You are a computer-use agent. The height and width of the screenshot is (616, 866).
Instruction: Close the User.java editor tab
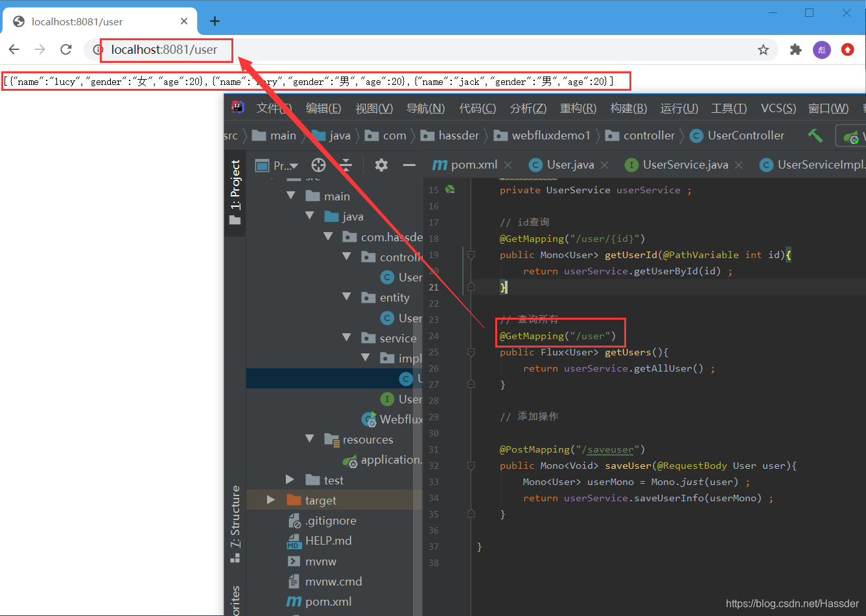tap(604, 165)
